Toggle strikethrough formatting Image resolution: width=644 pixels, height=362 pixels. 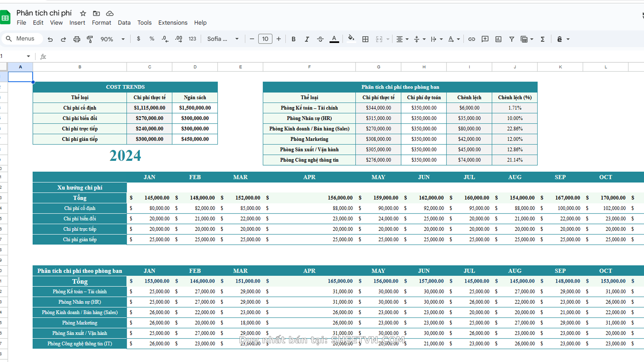click(x=320, y=39)
